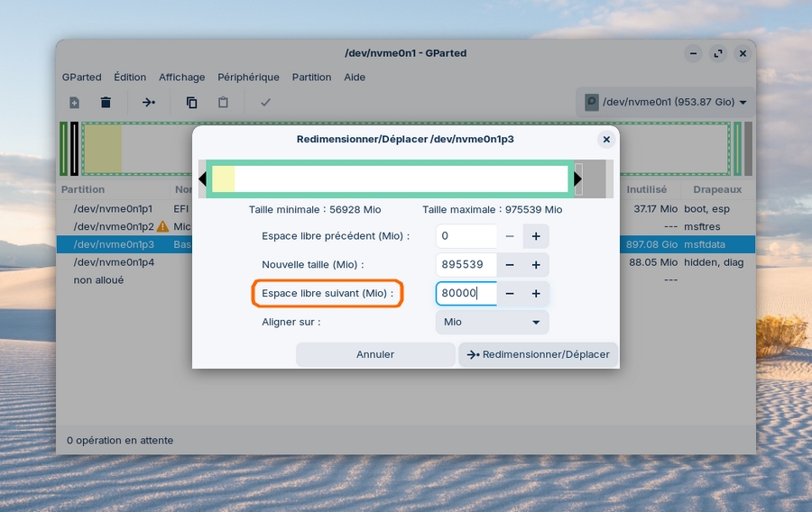Click the new partition toolbar icon
This screenshot has width=812, height=512.
pos(74,103)
